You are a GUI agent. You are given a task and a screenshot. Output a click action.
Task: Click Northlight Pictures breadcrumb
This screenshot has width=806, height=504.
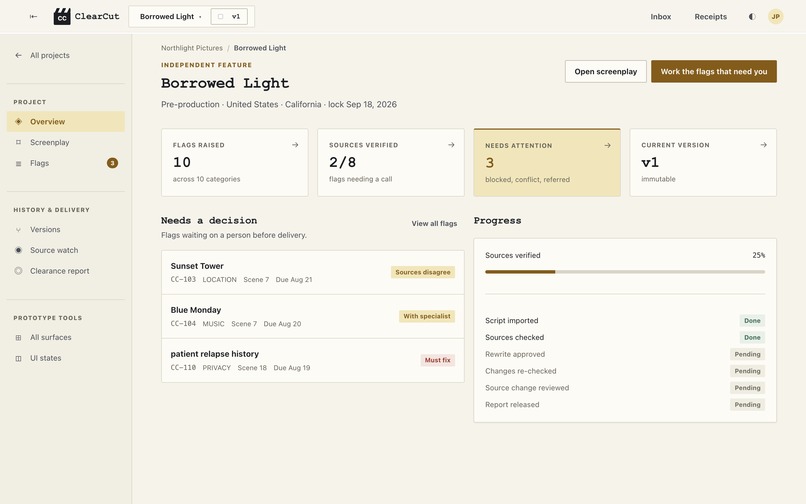click(192, 48)
